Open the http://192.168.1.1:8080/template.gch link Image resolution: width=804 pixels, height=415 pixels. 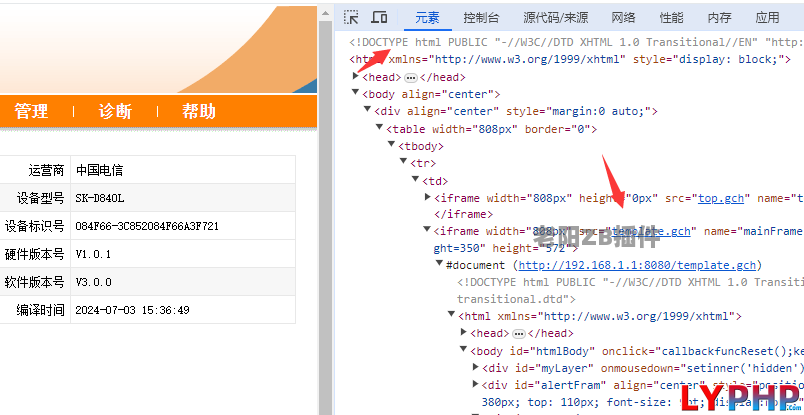(636, 265)
